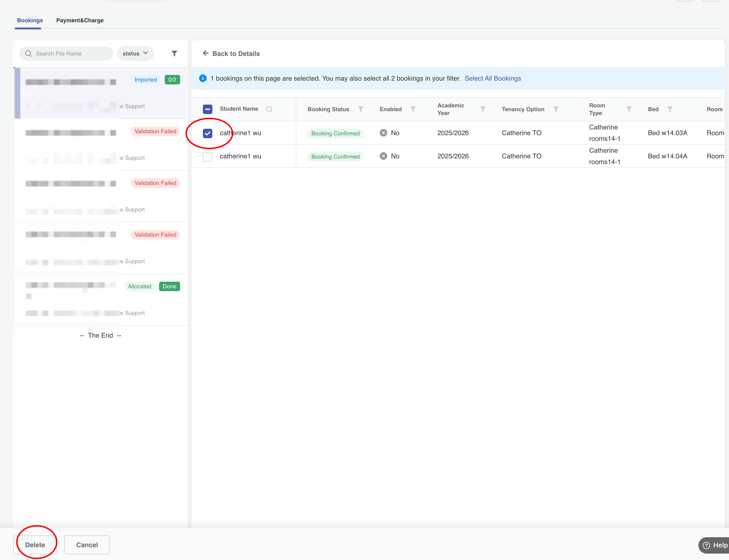Search by student name magnifier icon
This screenshot has width=729, height=560.
click(269, 109)
